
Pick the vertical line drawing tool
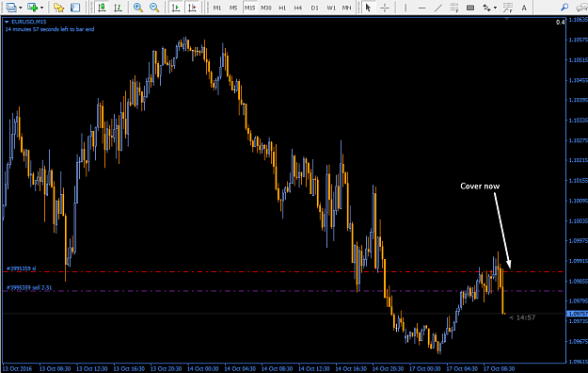(x=405, y=8)
